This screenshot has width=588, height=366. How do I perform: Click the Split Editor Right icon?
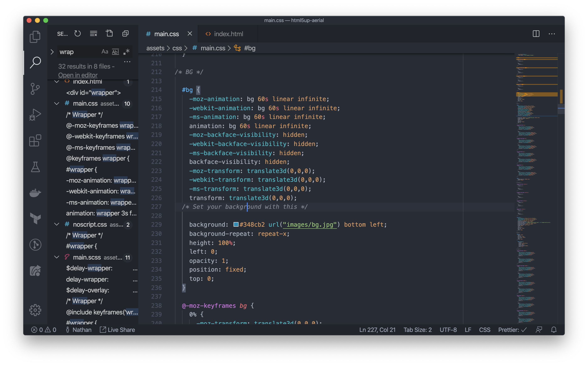click(x=536, y=34)
